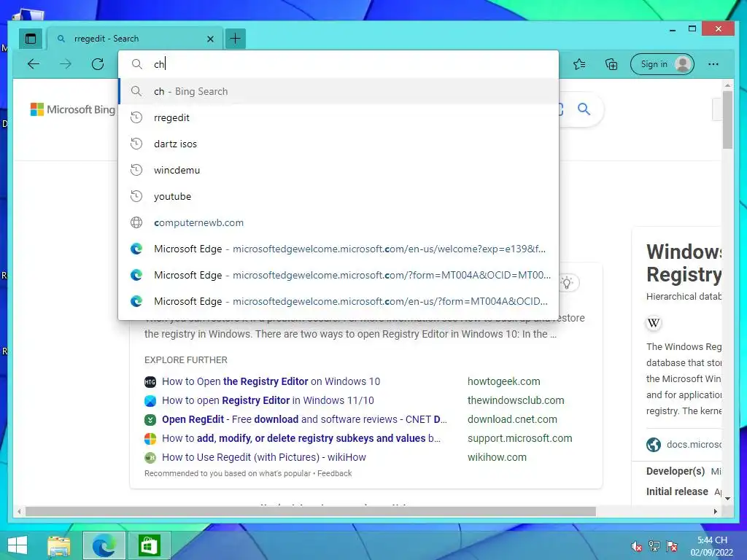Open 'How to add, modify, or delete registry subkeys'
This screenshot has width=747, height=560.
coord(301,438)
